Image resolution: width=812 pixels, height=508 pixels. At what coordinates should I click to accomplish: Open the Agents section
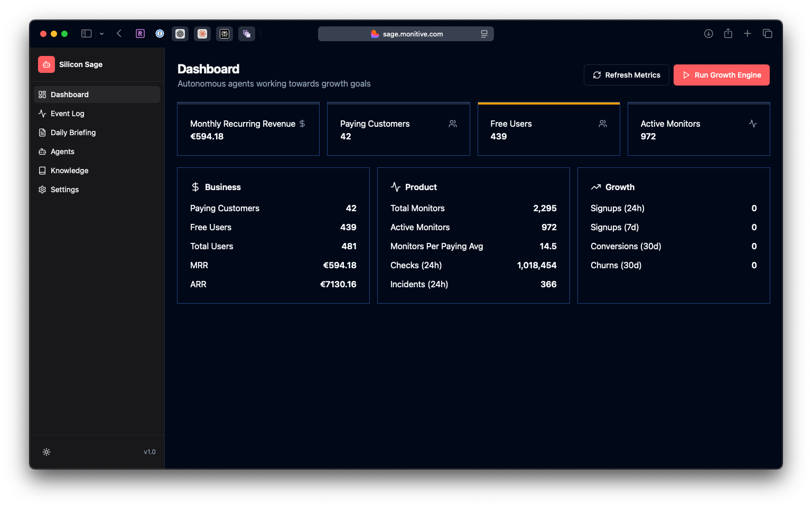pyautogui.click(x=62, y=152)
